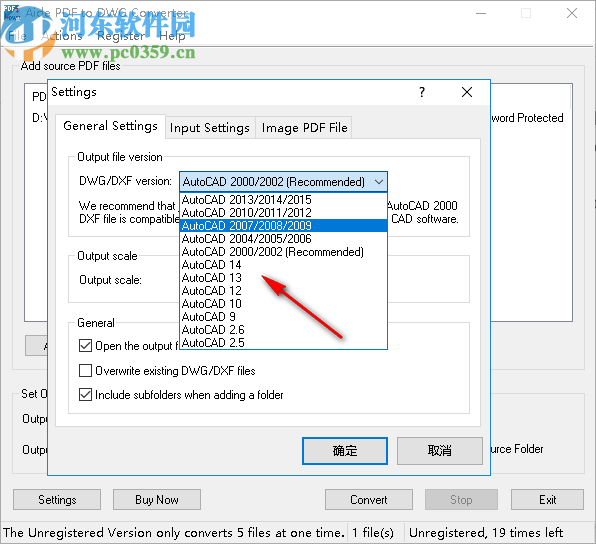Select AutoCAD 9 version
The height and width of the screenshot is (544, 596).
[x=283, y=316]
